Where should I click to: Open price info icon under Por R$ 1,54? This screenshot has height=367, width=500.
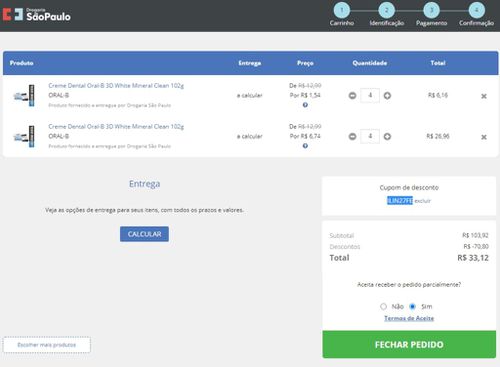[305, 105]
